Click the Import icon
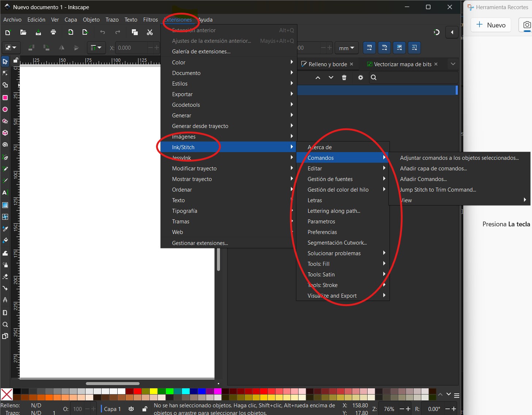Viewport: 532px width, 415px height. (x=71, y=32)
